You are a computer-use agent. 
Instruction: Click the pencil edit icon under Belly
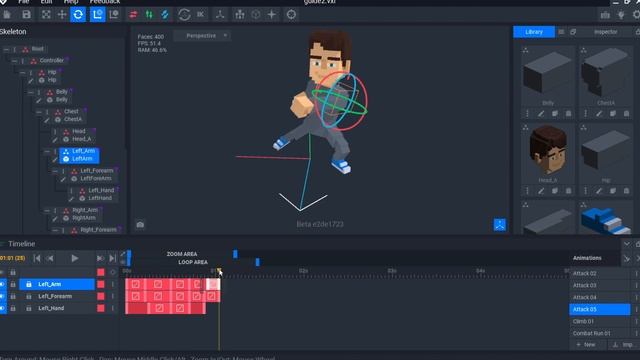click(x=541, y=114)
